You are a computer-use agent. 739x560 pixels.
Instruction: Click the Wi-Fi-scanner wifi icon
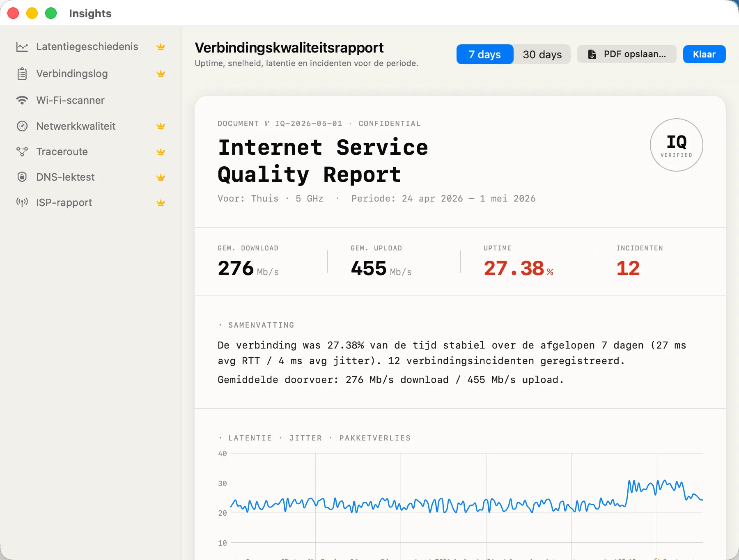pos(22,100)
